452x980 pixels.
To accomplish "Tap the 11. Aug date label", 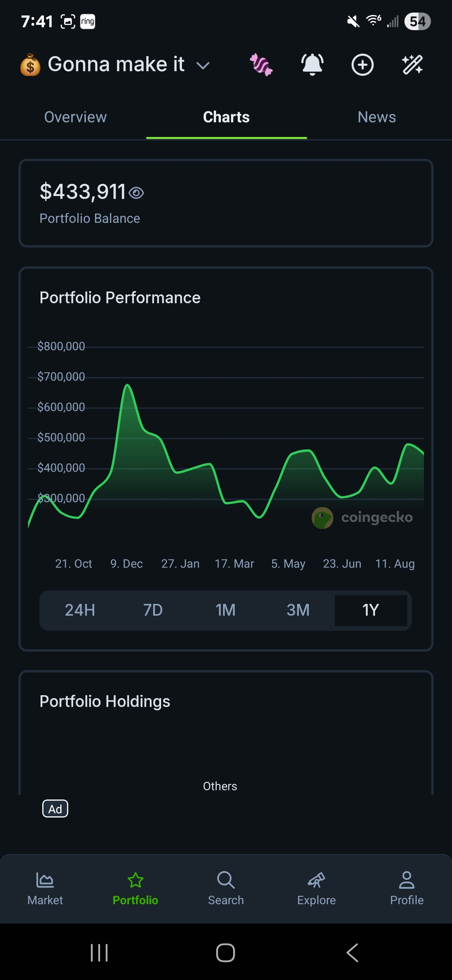I will [x=395, y=564].
